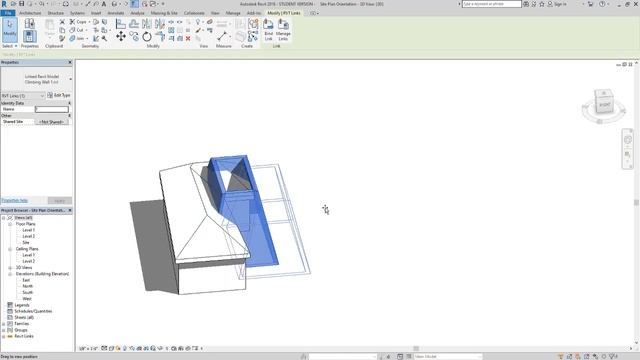
Task: Switch to the Insert ribbon tab
Action: click(x=96, y=13)
